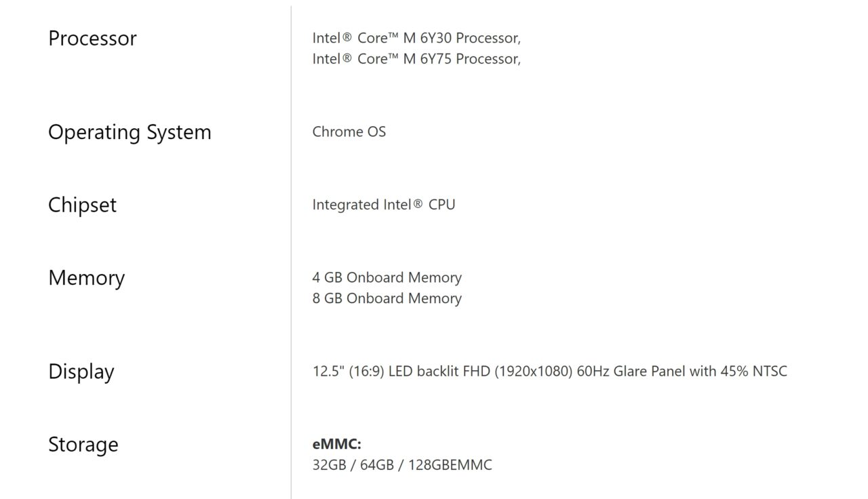Click the 45% NTSC text

pyautogui.click(x=755, y=372)
